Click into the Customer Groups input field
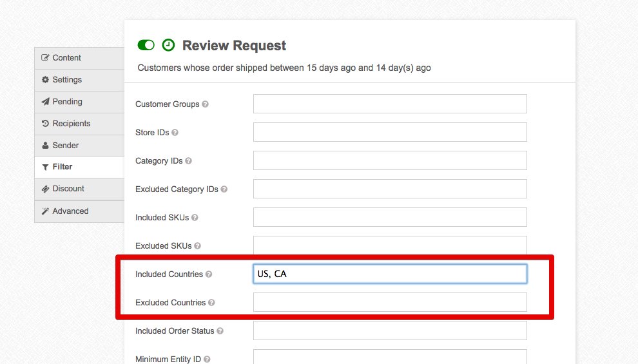Image resolution: width=638 pixels, height=364 pixels. point(390,104)
